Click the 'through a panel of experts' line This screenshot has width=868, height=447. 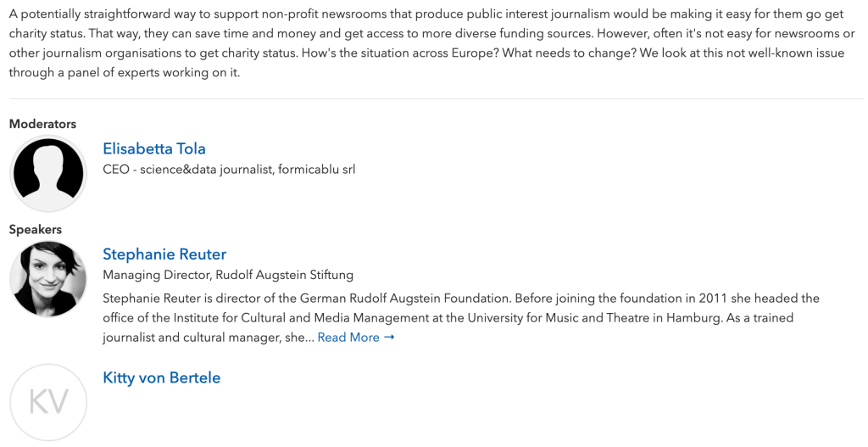pos(125,72)
